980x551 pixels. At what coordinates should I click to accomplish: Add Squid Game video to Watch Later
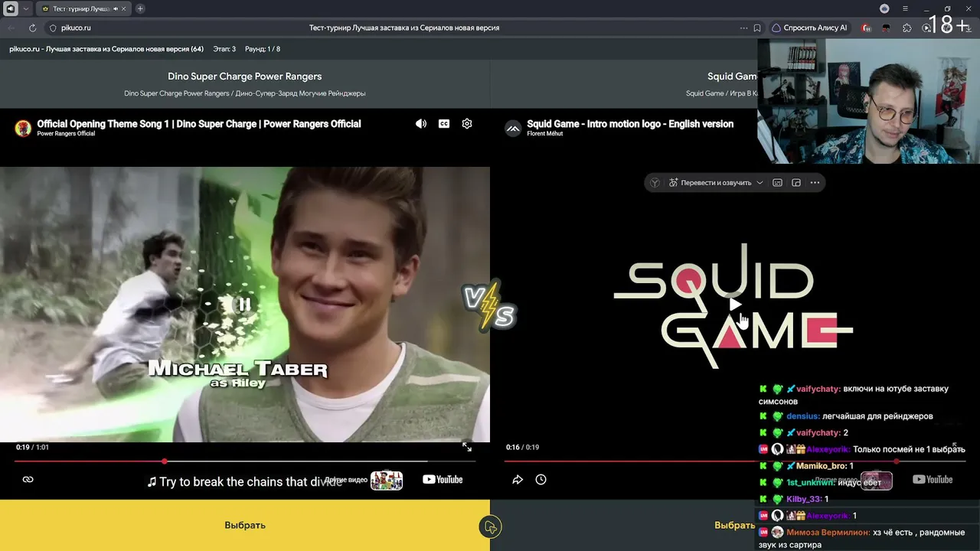click(x=541, y=480)
